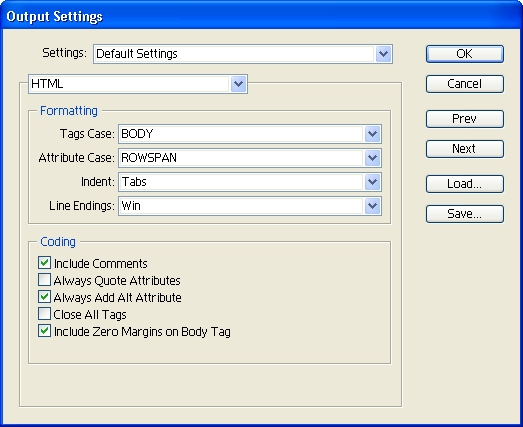This screenshot has height=427, width=523.
Task: Open the Settings preset dropdown
Action: pos(383,54)
